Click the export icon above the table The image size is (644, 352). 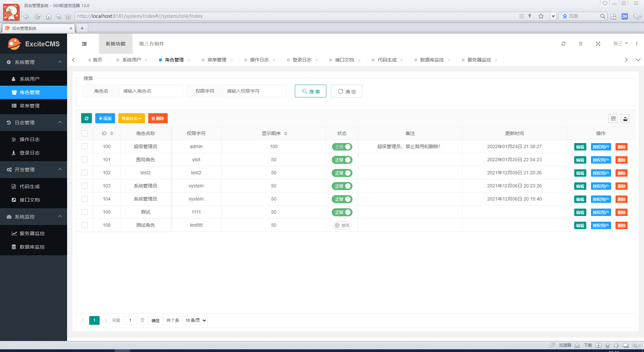pyautogui.click(x=625, y=119)
